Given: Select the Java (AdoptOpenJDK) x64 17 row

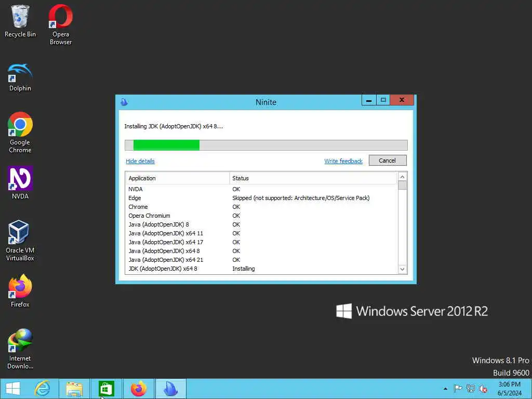Looking at the screenshot, I should (261, 242).
